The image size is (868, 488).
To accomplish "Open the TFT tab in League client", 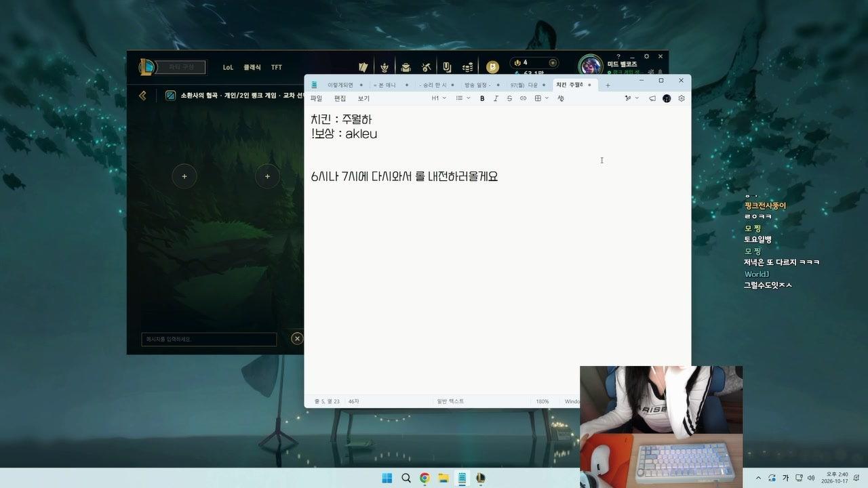I will click(277, 67).
